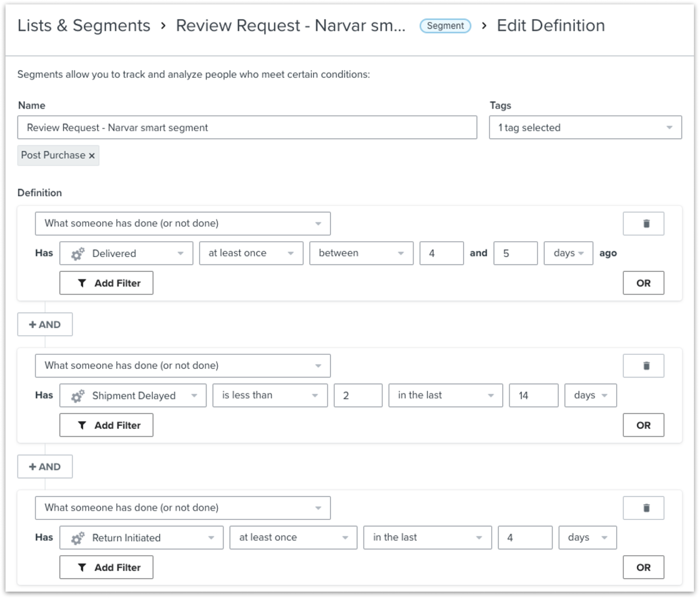This screenshot has height=599, width=700.
Task: Open the Shipment Delayed metric dropdown
Action: pyautogui.click(x=133, y=395)
